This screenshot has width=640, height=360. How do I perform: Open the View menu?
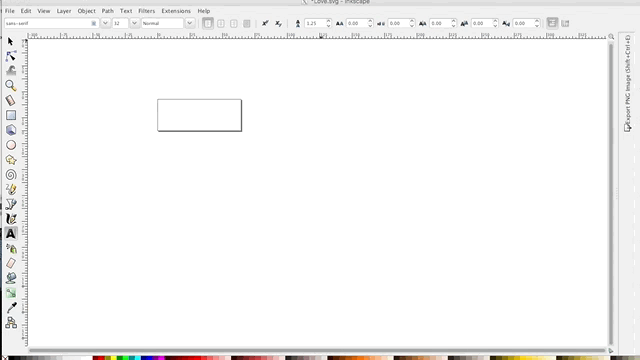[x=44, y=11]
